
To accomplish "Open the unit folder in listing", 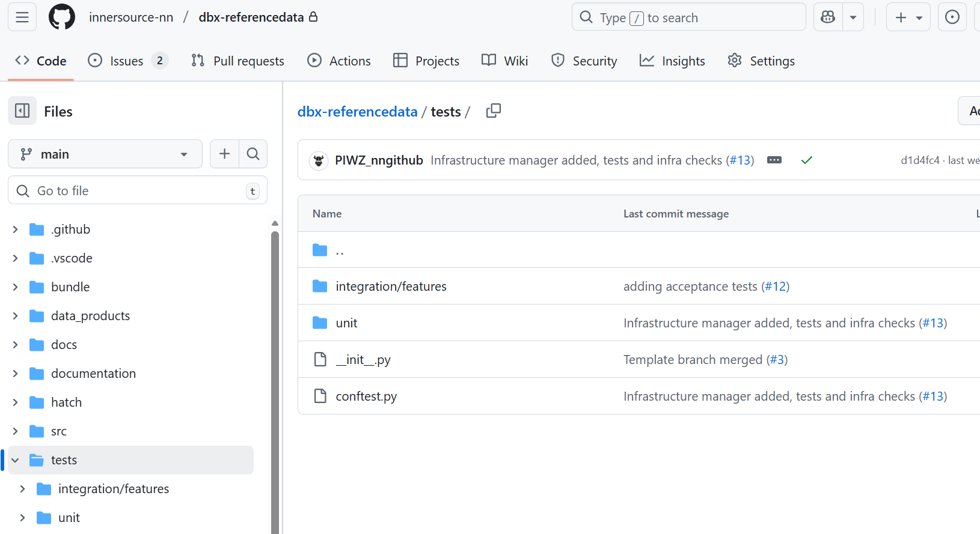I will coord(346,323).
